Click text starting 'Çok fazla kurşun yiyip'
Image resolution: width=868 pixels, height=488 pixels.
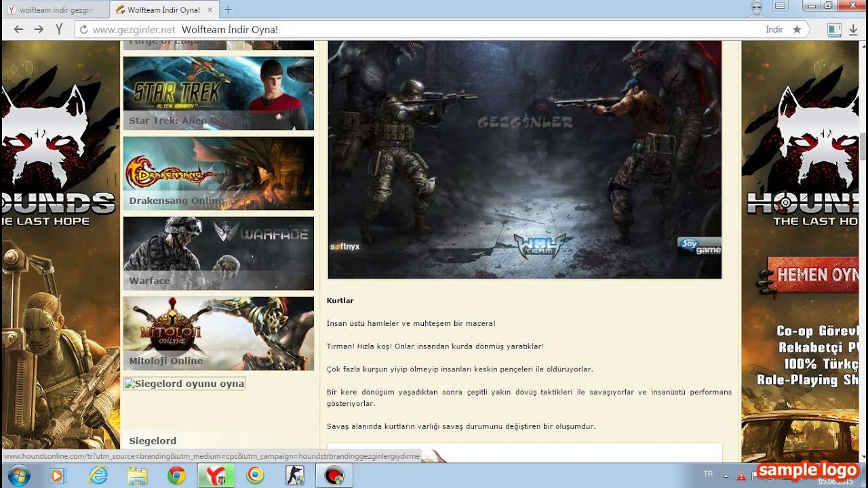460,369
